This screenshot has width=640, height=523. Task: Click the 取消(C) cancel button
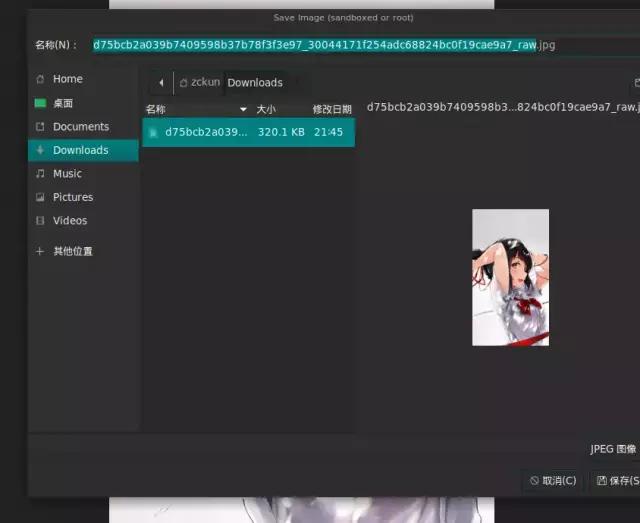click(553, 481)
